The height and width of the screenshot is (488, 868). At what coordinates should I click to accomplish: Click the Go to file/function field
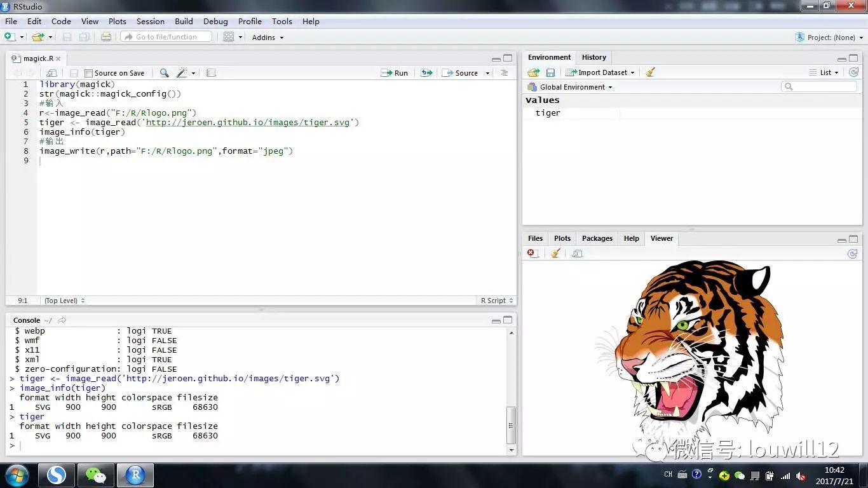coord(167,37)
